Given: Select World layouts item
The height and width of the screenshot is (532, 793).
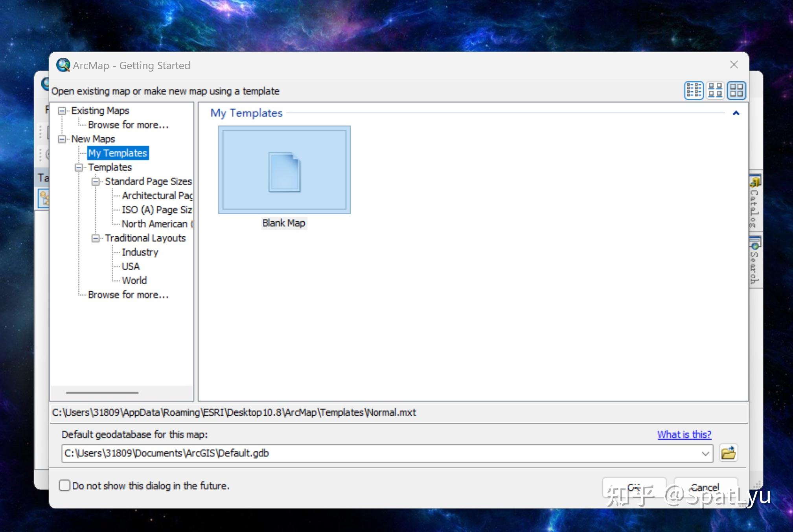Looking at the screenshot, I should click(134, 280).
